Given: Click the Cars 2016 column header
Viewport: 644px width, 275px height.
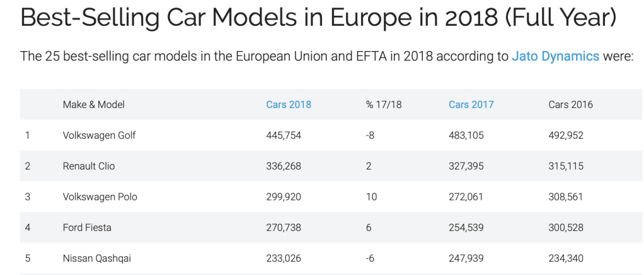Looking at the screenshot, I should click(x=570, y=105).
